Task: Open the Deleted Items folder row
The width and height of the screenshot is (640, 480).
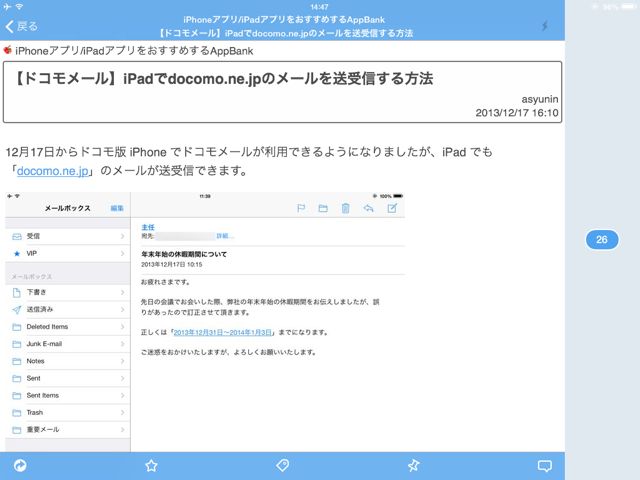Action: (68, 327)
